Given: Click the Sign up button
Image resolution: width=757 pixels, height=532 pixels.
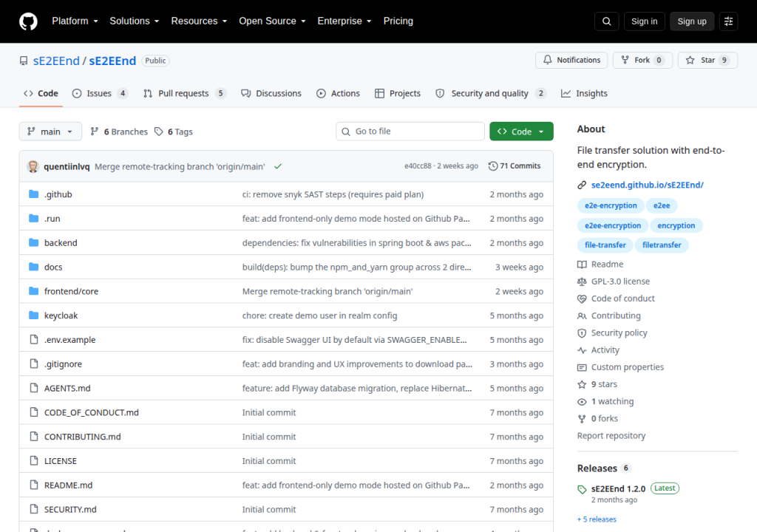Looking at the screenshot, I should (x=692, y=21).
